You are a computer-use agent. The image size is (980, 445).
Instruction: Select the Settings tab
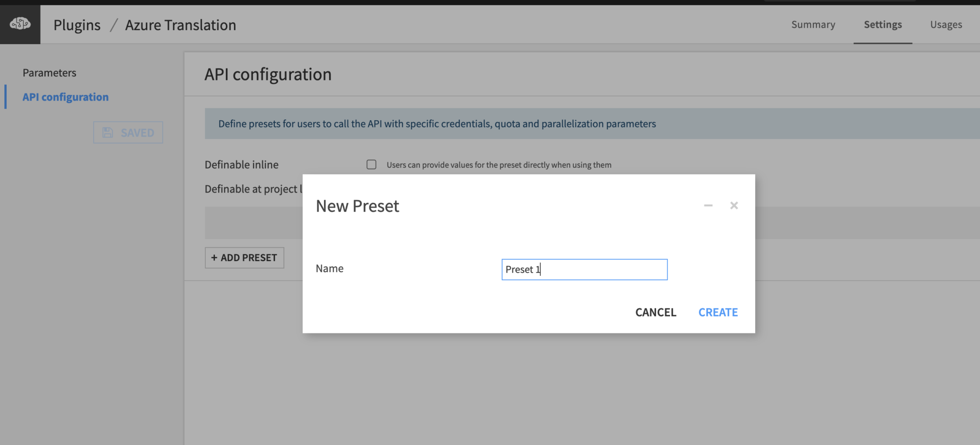click(x=882, y=24)
